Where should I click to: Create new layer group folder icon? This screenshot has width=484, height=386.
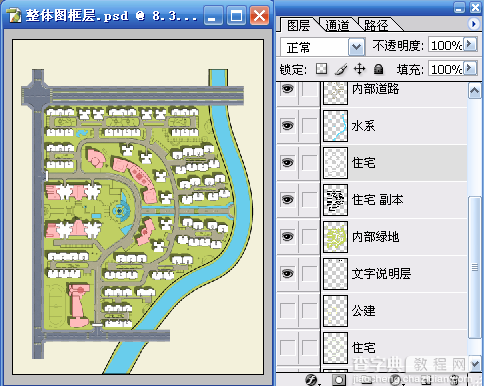[366, 380]
